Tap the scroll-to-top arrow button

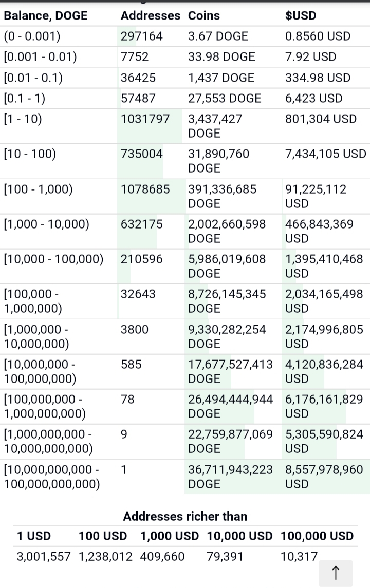pyautogui.click(x=336, y=572)
